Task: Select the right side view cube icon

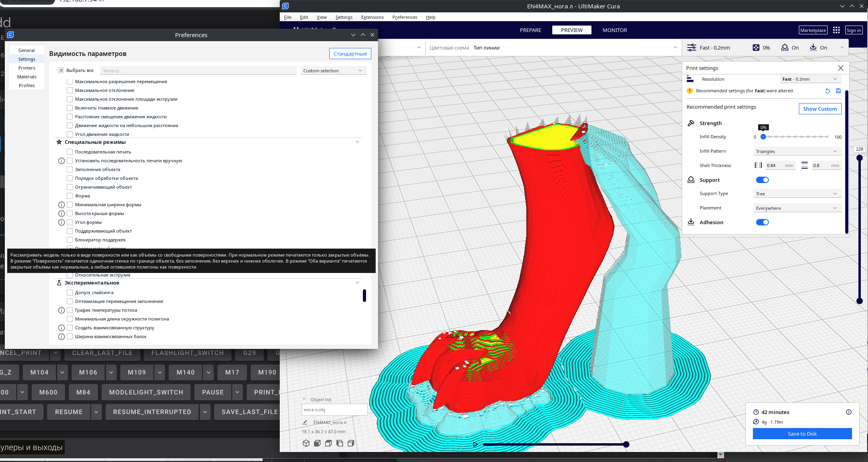Action: pyautogui.click(x=351, y=443)
